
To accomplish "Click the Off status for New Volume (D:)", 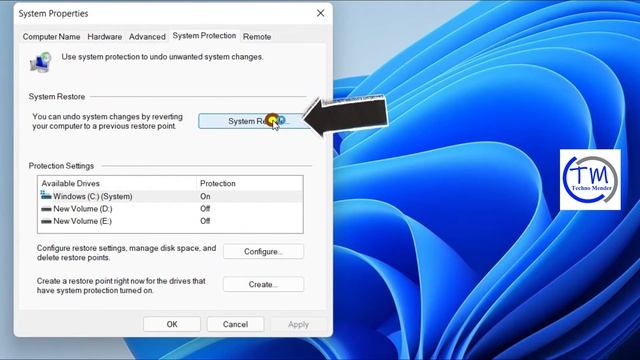I will (x=205, y=209).
